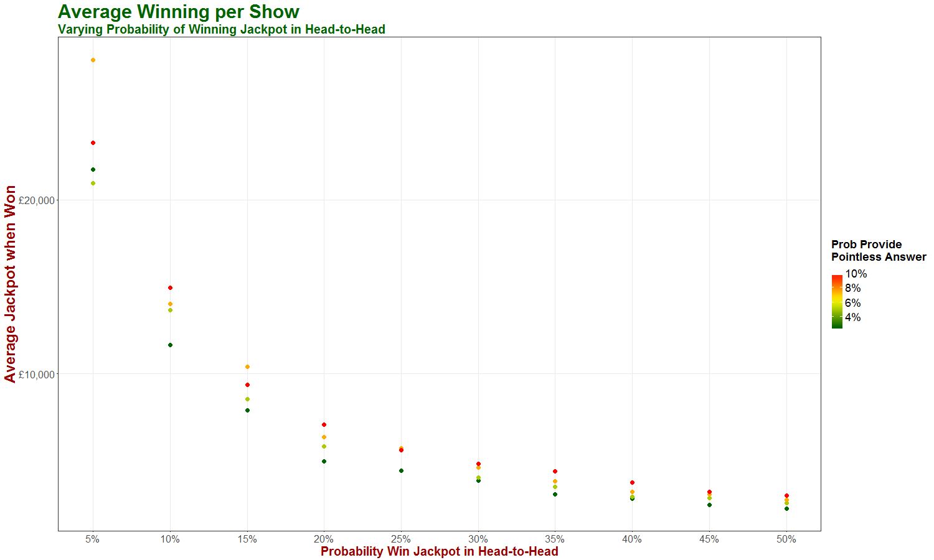Screen dimensions: 934x560
Task: Click the 35% x-axis tick label
Action: pyautogui.click(x=555, y=539)
